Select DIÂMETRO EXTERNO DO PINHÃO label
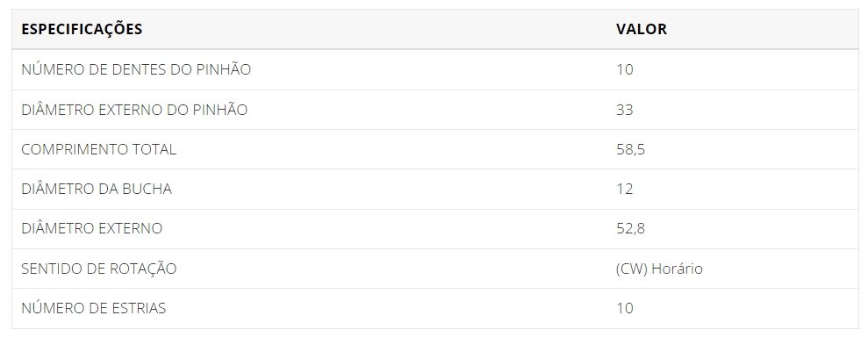Viewport: 868px width, 344px height. pos(134,110)
